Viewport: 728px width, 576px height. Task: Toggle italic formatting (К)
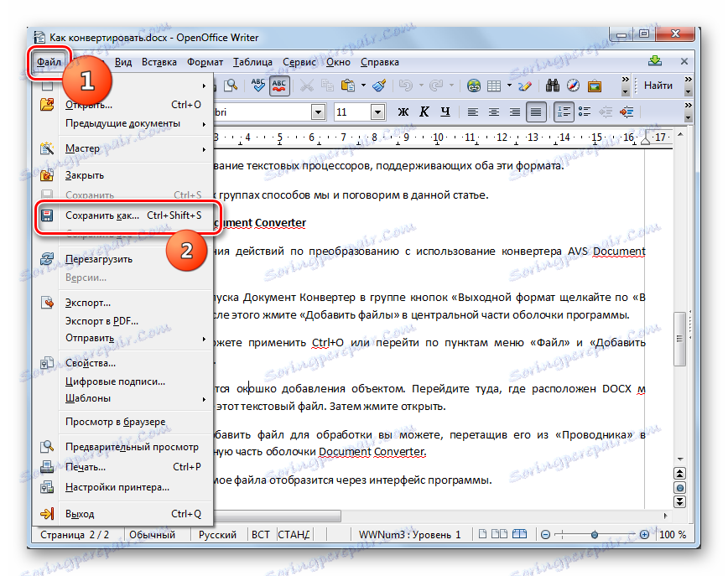[424, 112]
